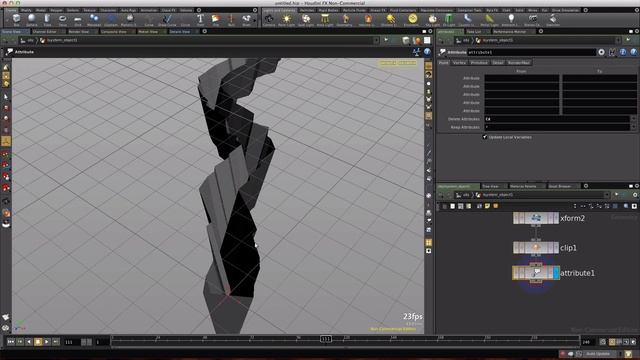
Task: Open scene view path dropdown arrow
Action: coord(376,40)
